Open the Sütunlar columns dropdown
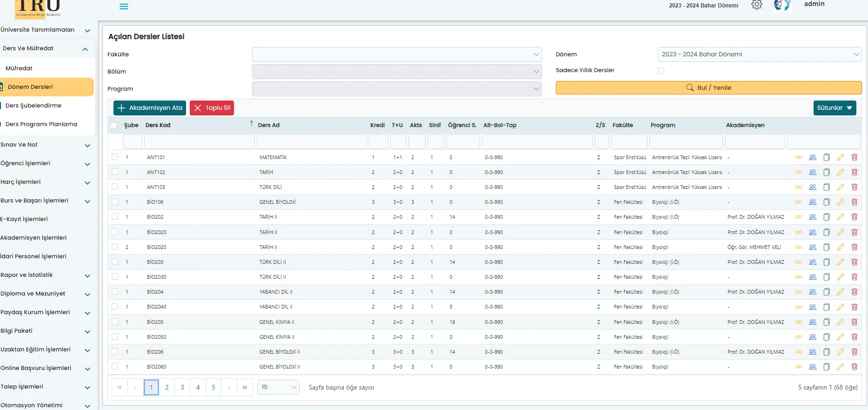The height and width of the screenshot is (410, 868). point(835,108)
